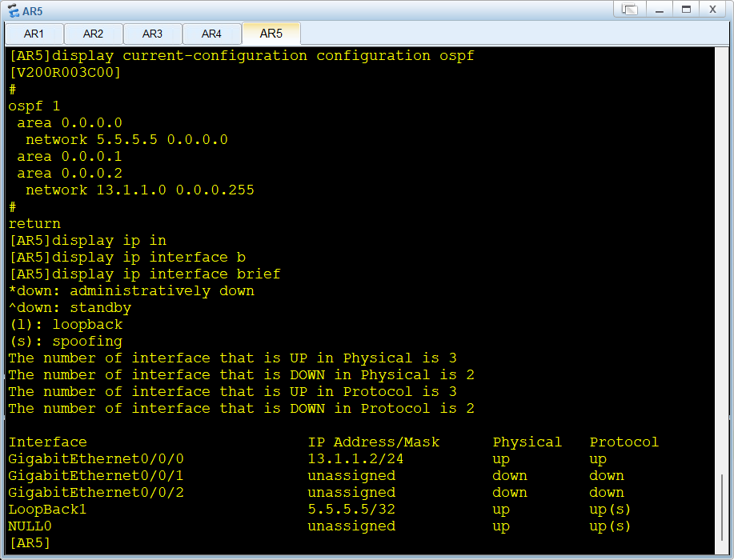Click the 'area 0.0.0.1' line
Image resolution: width=734 pixels, height=560 pixels.
coord(70,156)
